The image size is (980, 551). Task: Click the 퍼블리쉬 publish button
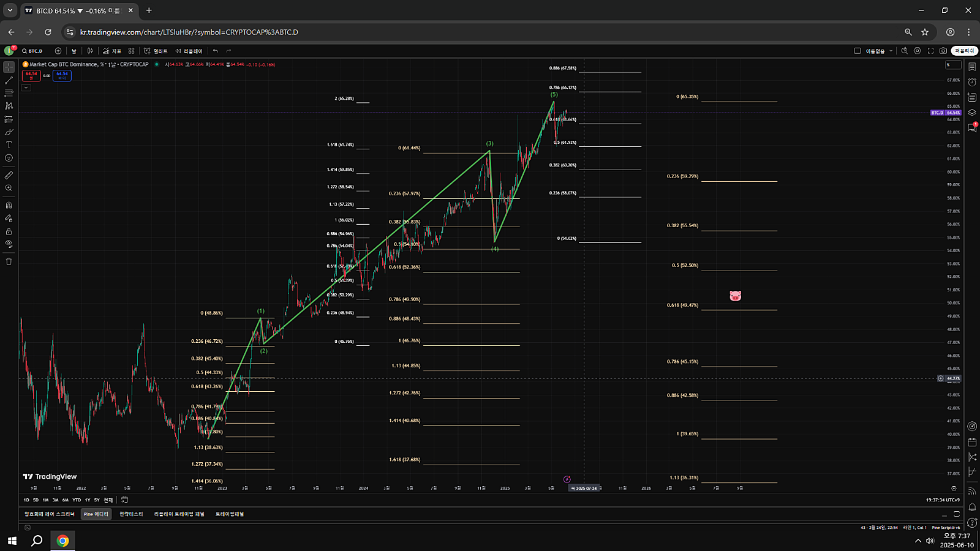click(x=964, y=51)
